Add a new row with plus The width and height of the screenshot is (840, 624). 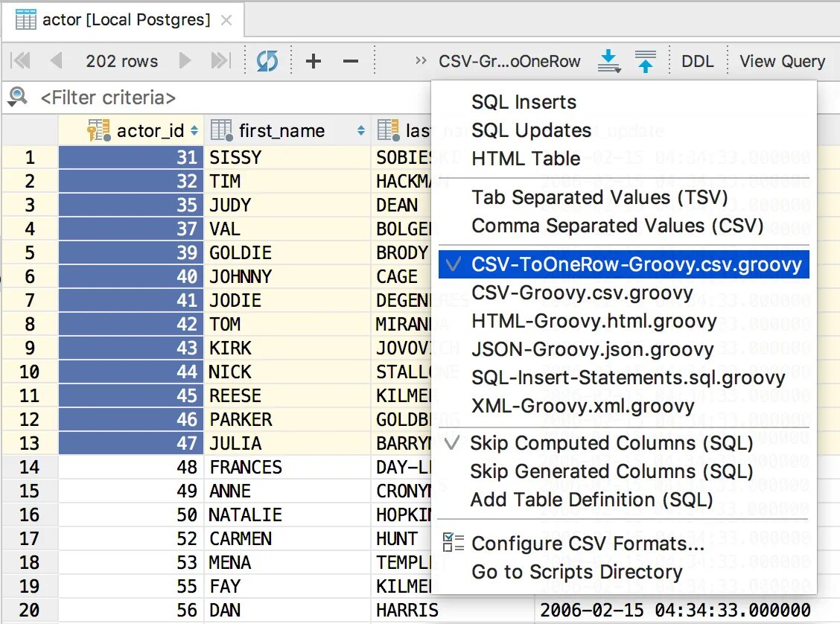click(314, 61)
